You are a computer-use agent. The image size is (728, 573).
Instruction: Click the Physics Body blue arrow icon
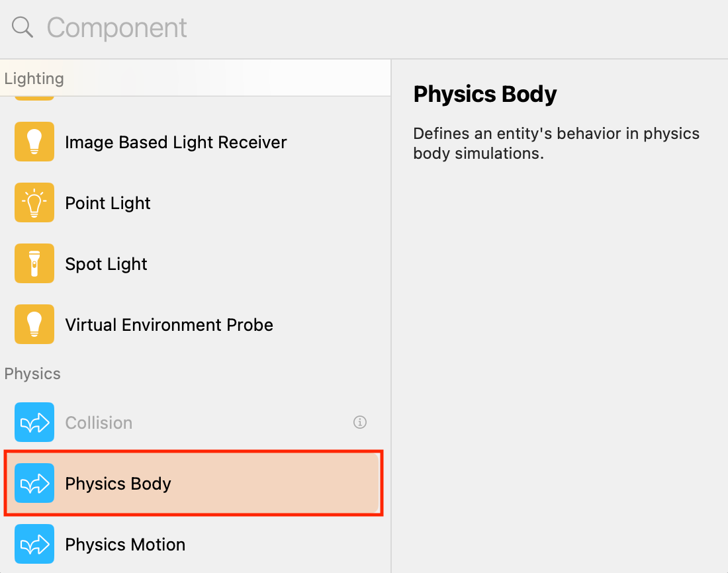coord(34,484)
